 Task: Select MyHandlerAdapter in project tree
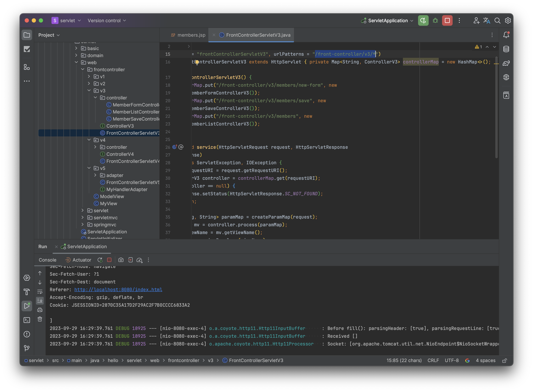coord(124,189)
